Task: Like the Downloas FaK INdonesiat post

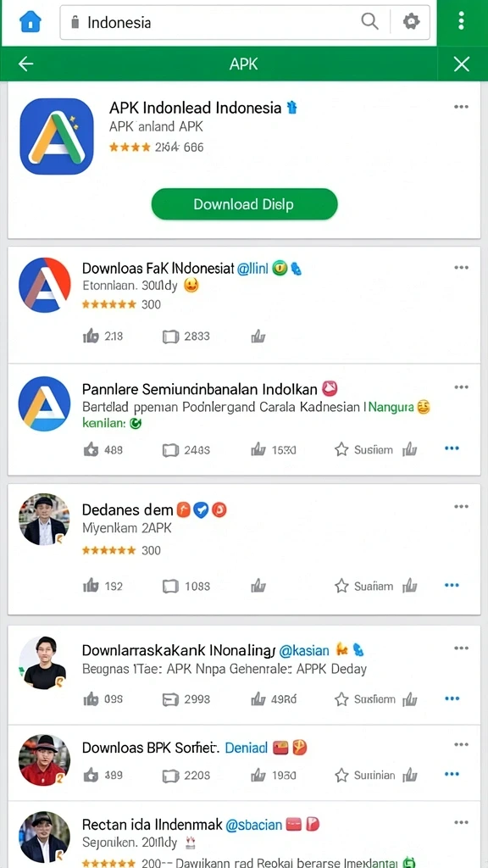Action: click(x=91, y=336)
